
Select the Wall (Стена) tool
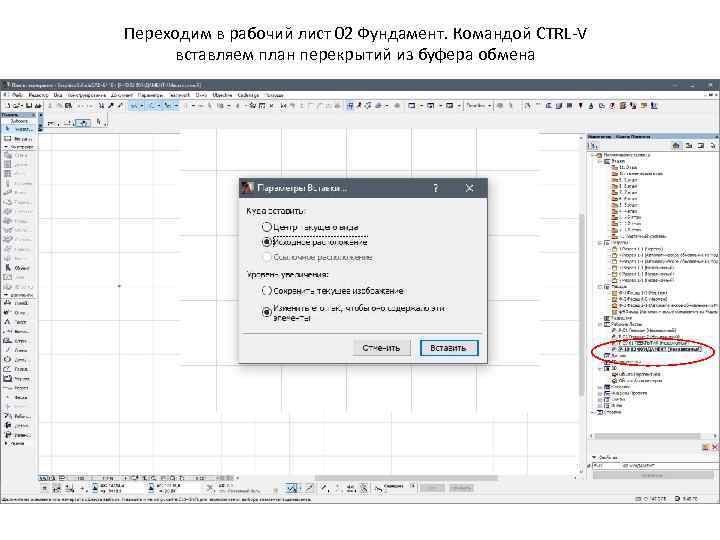tap(18, 155)
